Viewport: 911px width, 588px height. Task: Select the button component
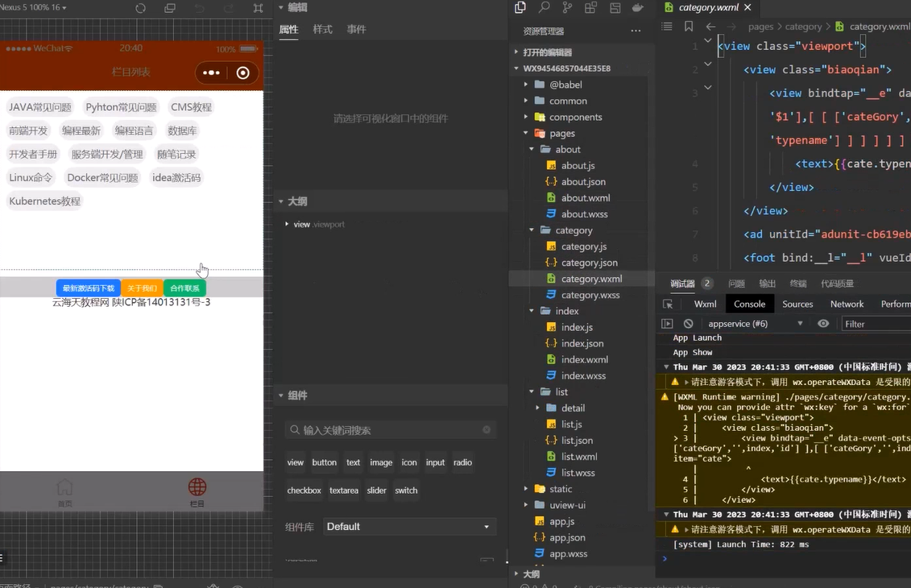pos(324,462)
